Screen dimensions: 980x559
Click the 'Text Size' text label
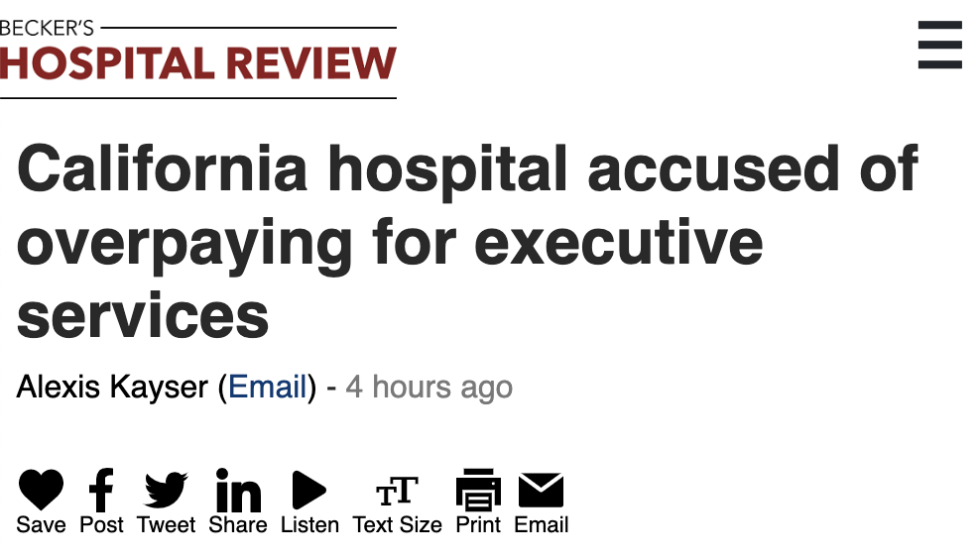click(397, 524)
